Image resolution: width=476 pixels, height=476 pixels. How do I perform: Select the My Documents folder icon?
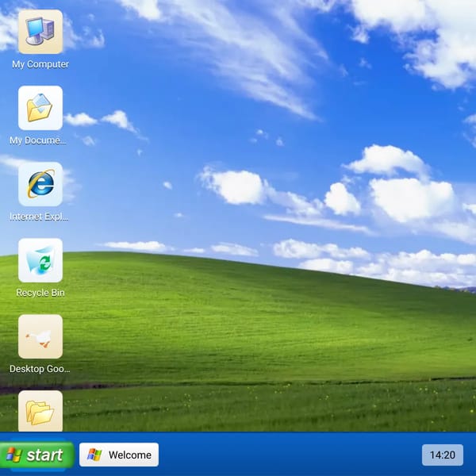click(40, 108)
